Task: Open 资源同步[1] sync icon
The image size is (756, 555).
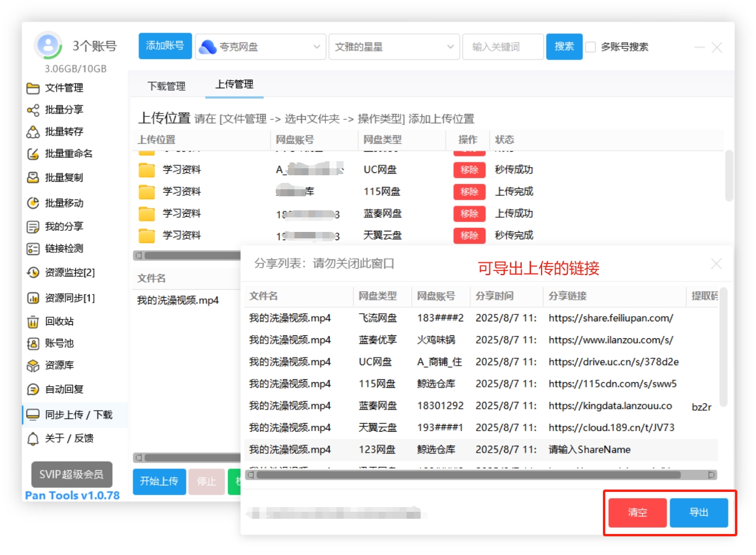Action: (x=33, y=299)
